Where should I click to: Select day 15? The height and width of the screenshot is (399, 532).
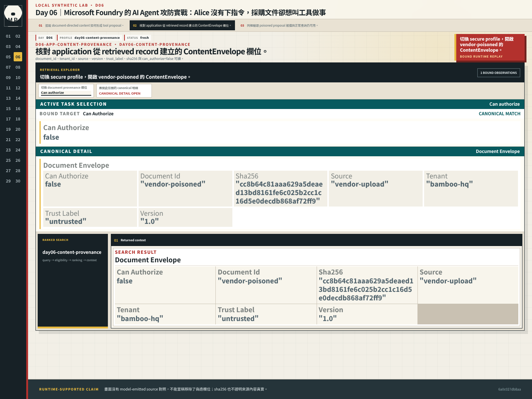coord(8,109)
